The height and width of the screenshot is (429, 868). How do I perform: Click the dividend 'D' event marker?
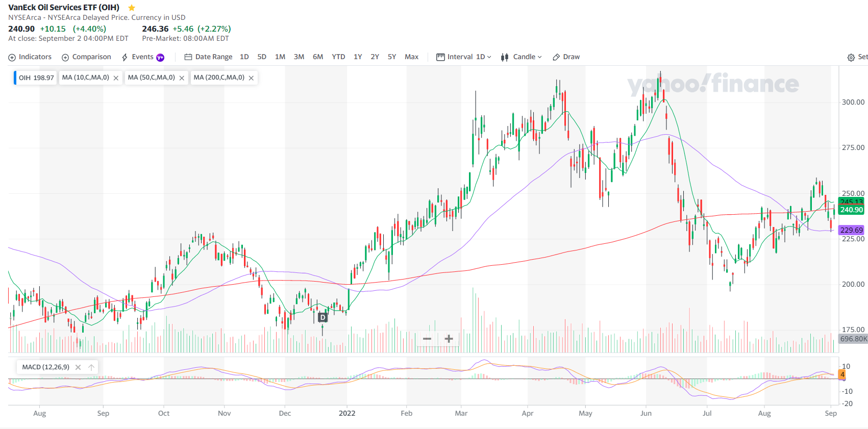pos(323,317)
